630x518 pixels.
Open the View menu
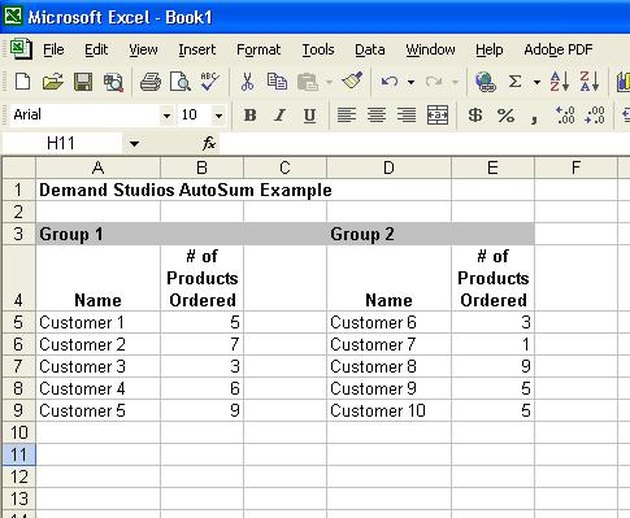(143, 49)
